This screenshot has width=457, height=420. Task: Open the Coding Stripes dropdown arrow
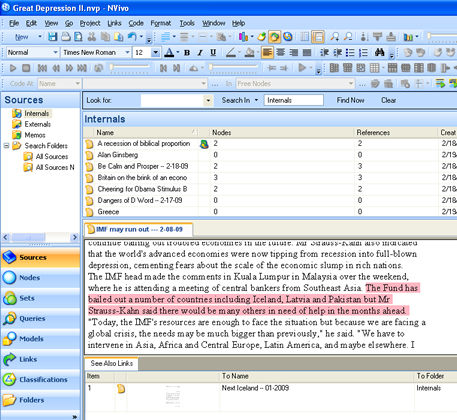tap(252, 37)
